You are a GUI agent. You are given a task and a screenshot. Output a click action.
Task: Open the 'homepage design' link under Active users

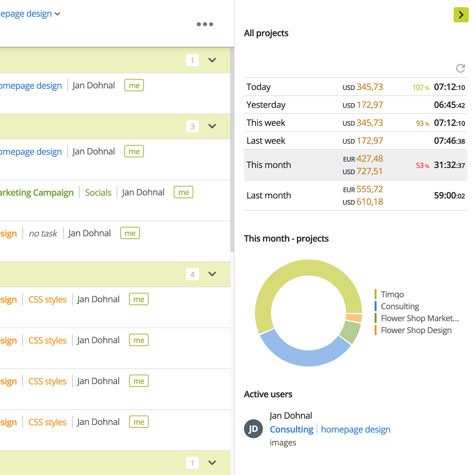356,429
